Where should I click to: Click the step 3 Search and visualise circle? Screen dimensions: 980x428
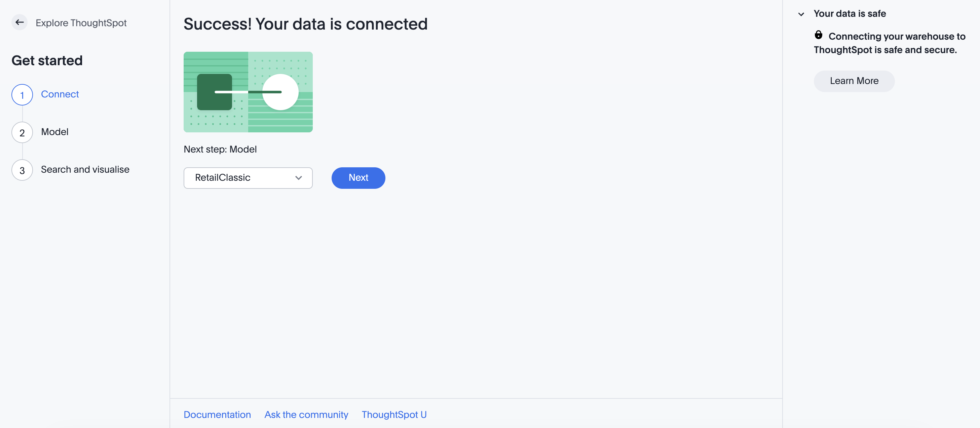(x=22, y=170)
